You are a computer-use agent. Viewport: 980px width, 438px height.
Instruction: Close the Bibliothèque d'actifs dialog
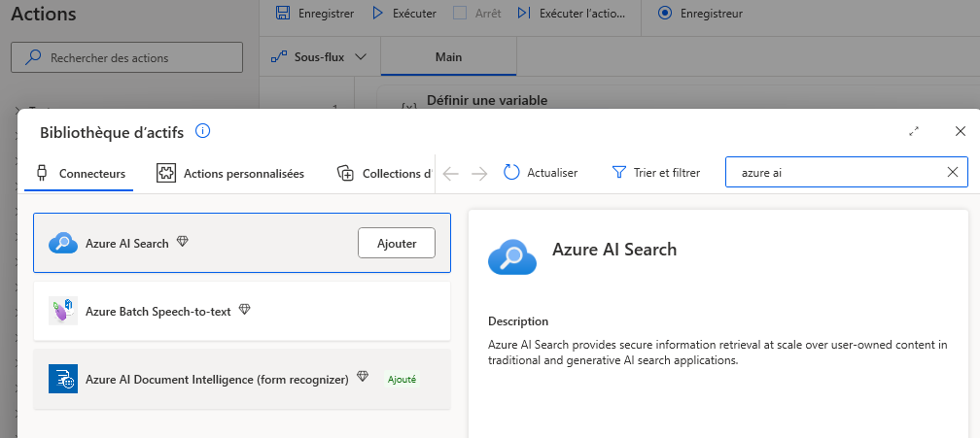(961, 131)
